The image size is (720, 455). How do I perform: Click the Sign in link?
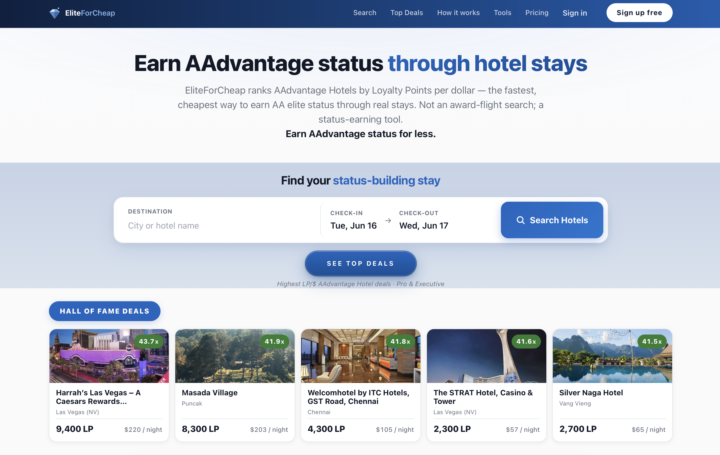point(575,13)
